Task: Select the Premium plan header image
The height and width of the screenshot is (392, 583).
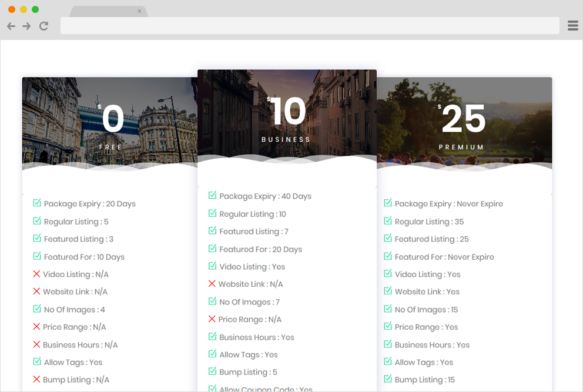Action: pos(464,123)
